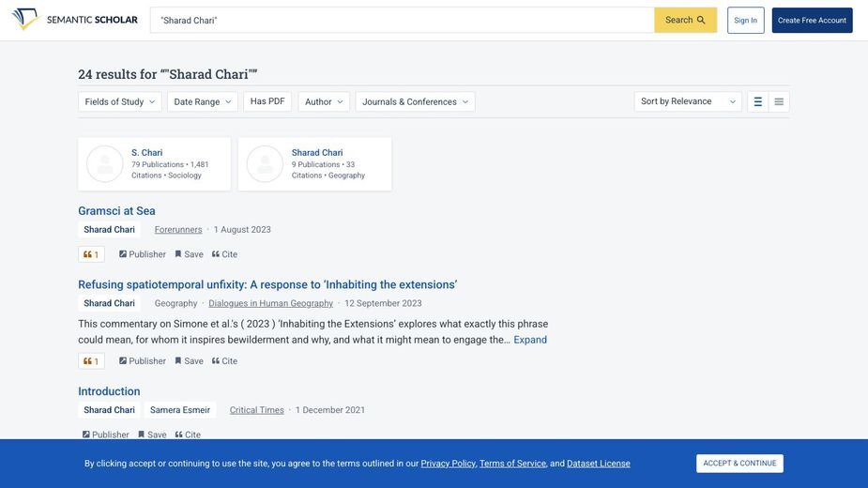Image resolution: width=868 pixels, height=488 pixels.
Task: Click Accept & Continue button
Action: tap(739, 463)
